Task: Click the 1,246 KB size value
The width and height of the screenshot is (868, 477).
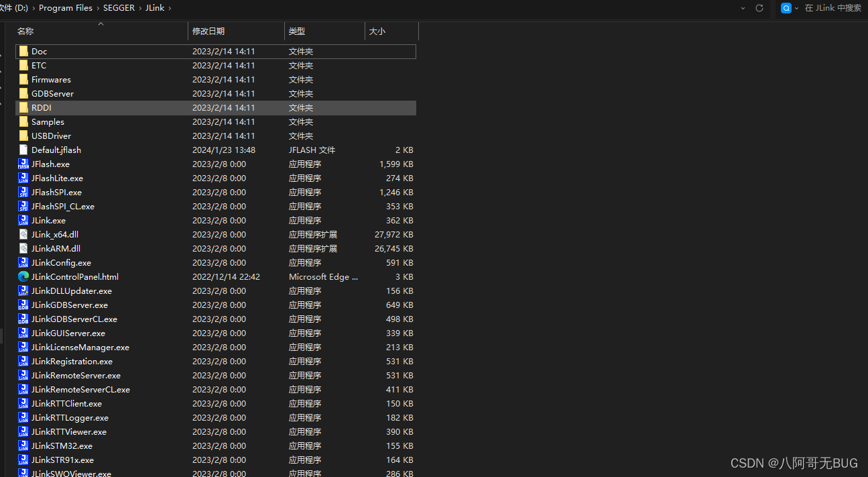Action: coord(396,192)
